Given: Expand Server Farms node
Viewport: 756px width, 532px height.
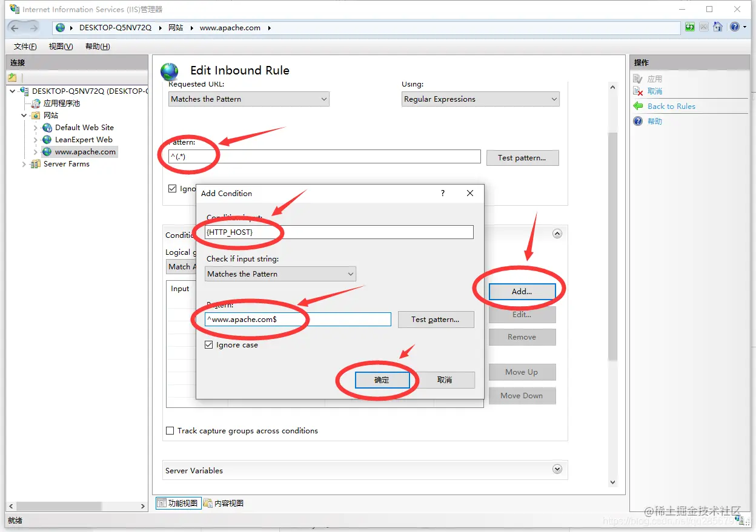Looking at the screenshot, I should point(24,164).
